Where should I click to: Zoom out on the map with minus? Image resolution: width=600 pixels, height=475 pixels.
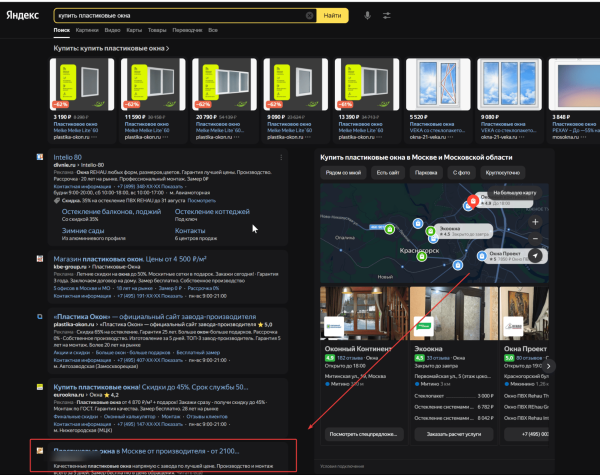pos(536,238)
